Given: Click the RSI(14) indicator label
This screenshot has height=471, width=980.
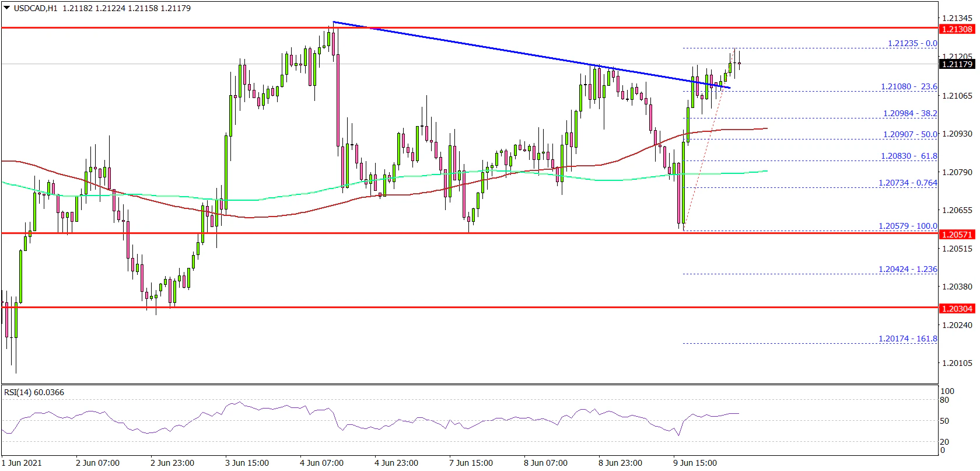Looking at the screenshot, I should pyautogui.click(x=34, y=392).
